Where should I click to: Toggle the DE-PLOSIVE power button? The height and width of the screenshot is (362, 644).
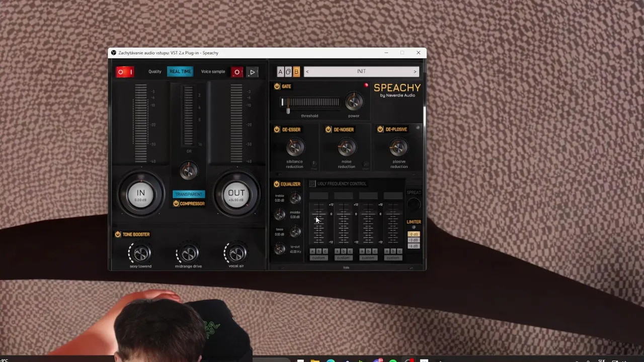[380, 129]
